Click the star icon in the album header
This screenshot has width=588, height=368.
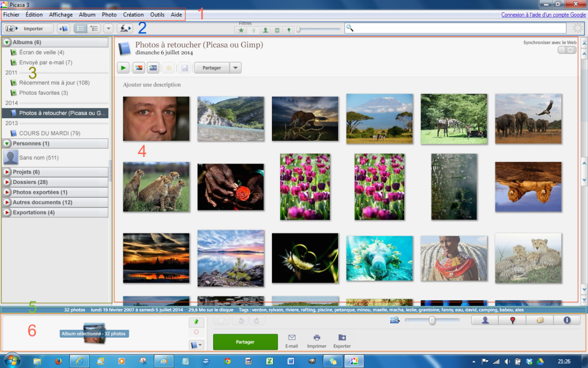168,68
